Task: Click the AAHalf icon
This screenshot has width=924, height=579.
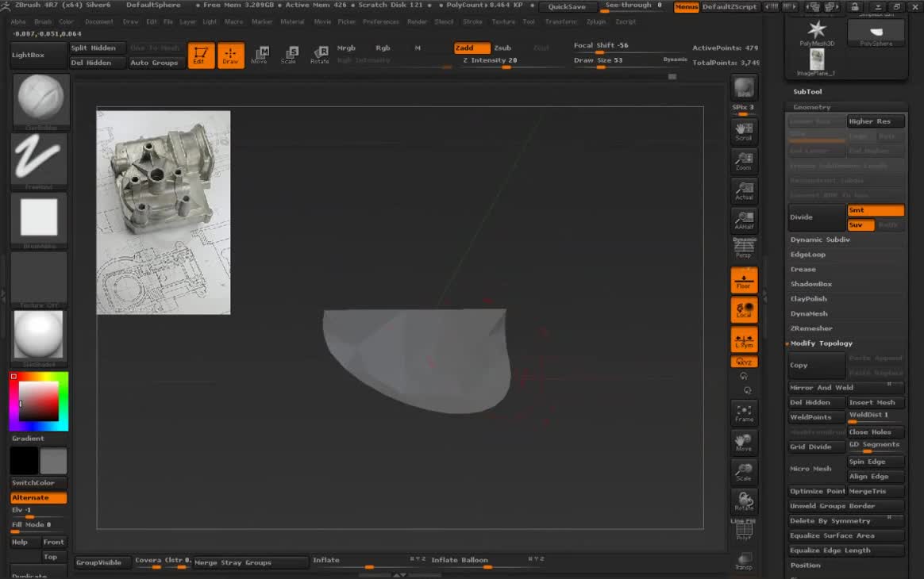Action: click(744, 220)
